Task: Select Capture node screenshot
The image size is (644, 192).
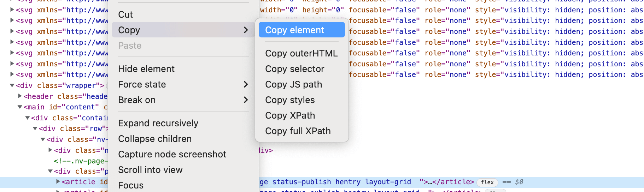Action: click(172, 154)
